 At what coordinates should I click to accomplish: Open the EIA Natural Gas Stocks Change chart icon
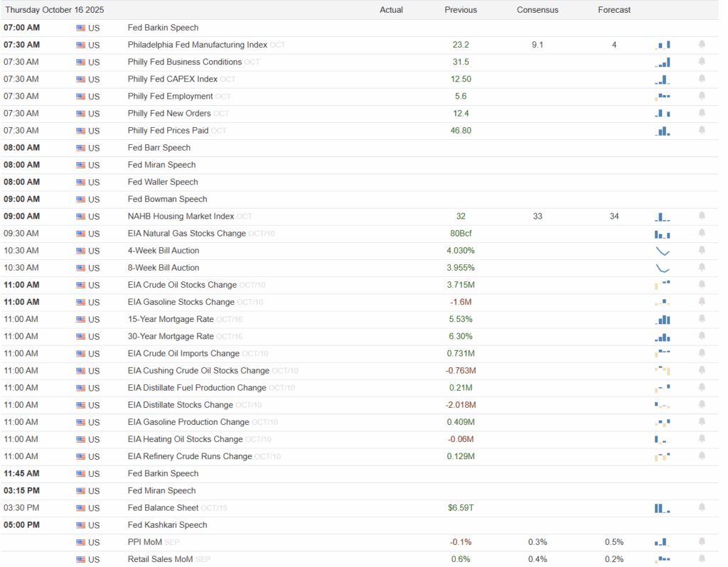pos(662,233)
